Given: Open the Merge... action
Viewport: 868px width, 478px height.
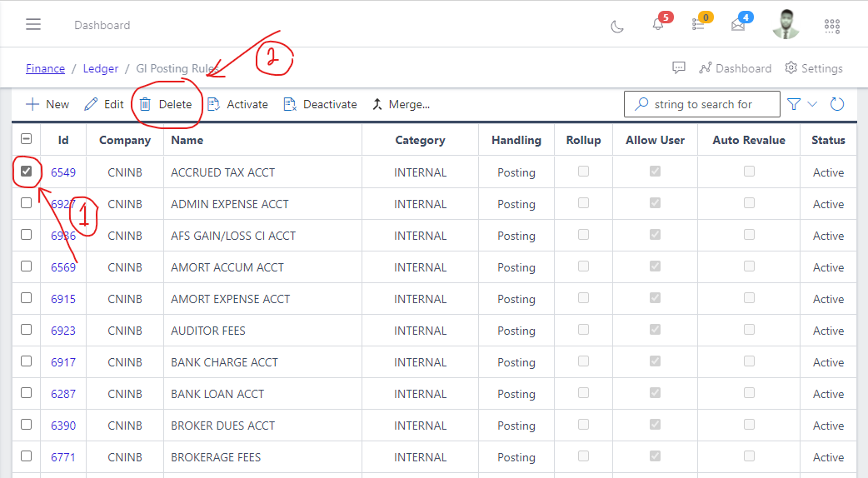Looking at the screenshot, I should 401,104.
